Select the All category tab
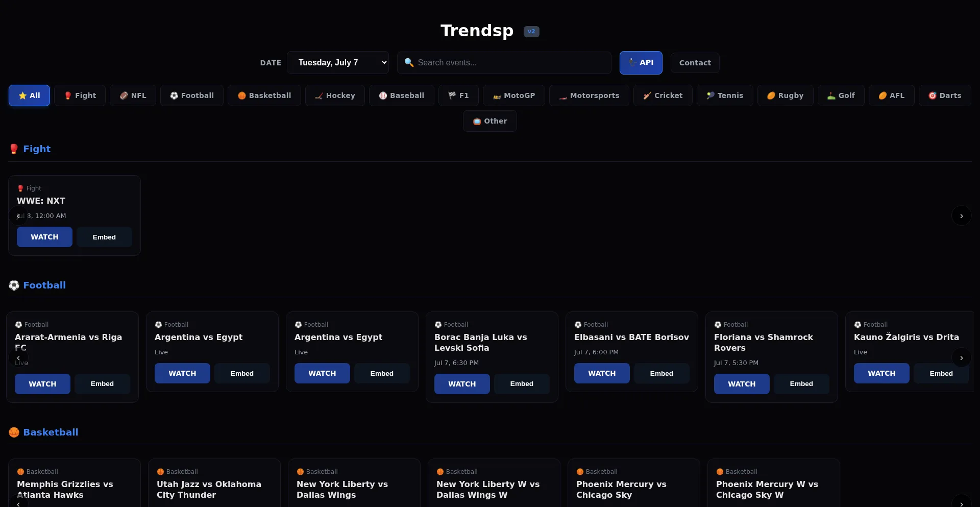The height and width of the screenshot is (507, 980). click(x=29, y=95)
